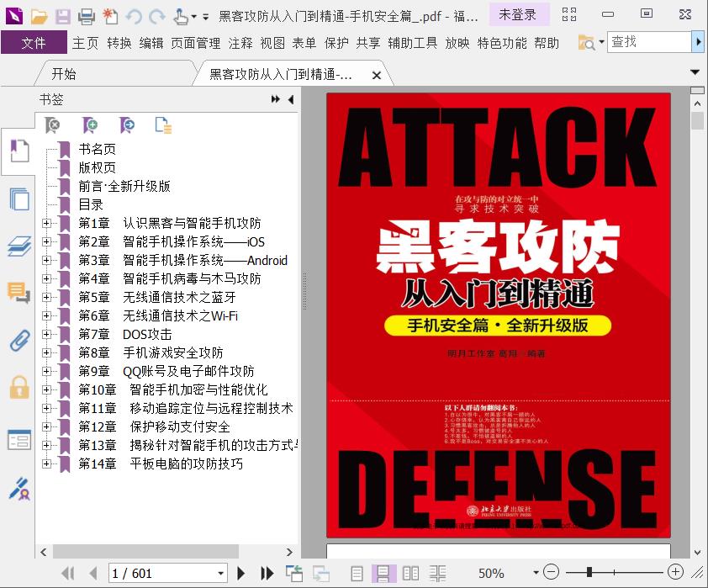Viewport: 708px width, 588px height.
Task: Click the search go arrow button
Action: click(x=698, y=42)
